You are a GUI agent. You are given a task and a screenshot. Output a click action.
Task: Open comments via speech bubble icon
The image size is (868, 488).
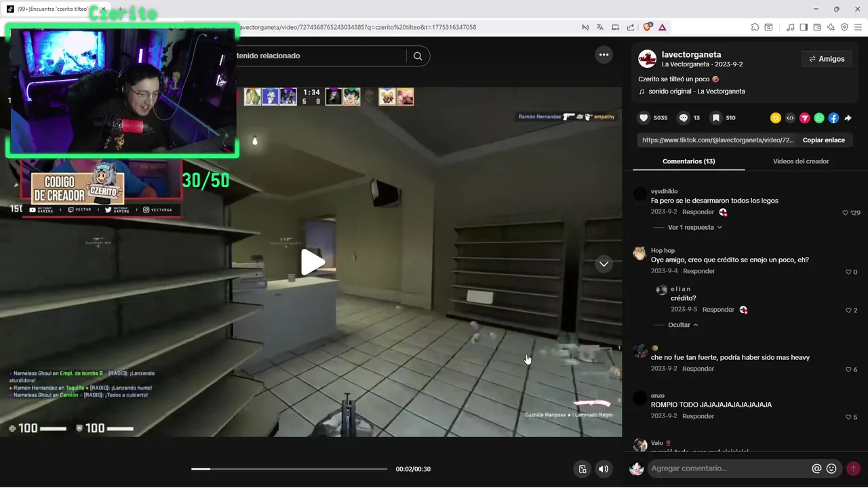[x=684, y=118]
